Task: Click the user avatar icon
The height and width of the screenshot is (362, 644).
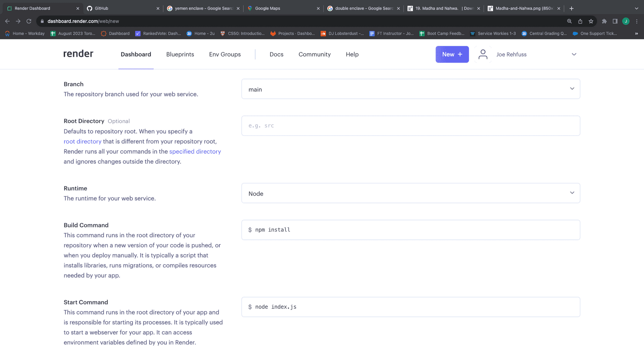Action: coord(483,54)
